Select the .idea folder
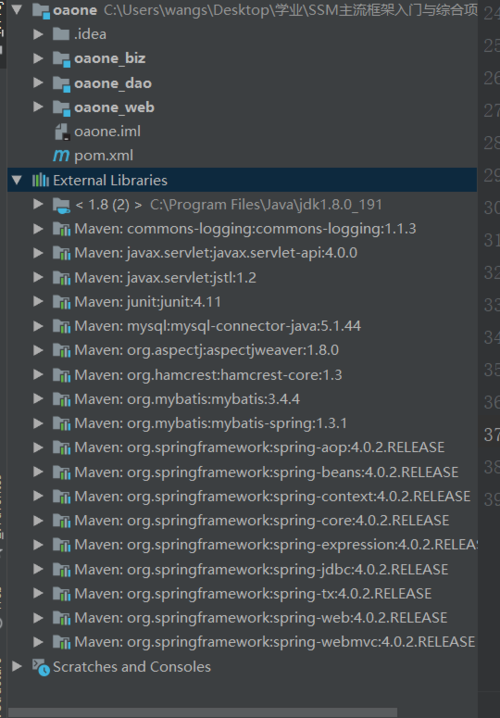 [90, 34]
